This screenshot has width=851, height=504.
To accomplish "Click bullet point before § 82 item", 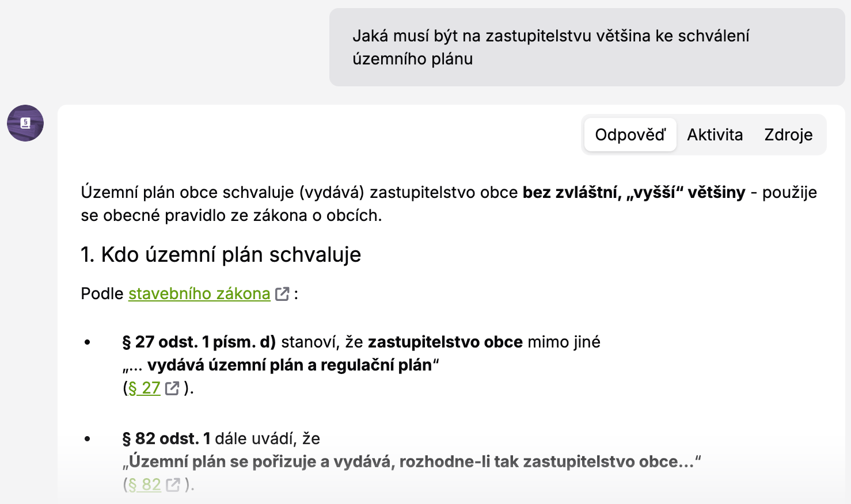I will point(88,440).
